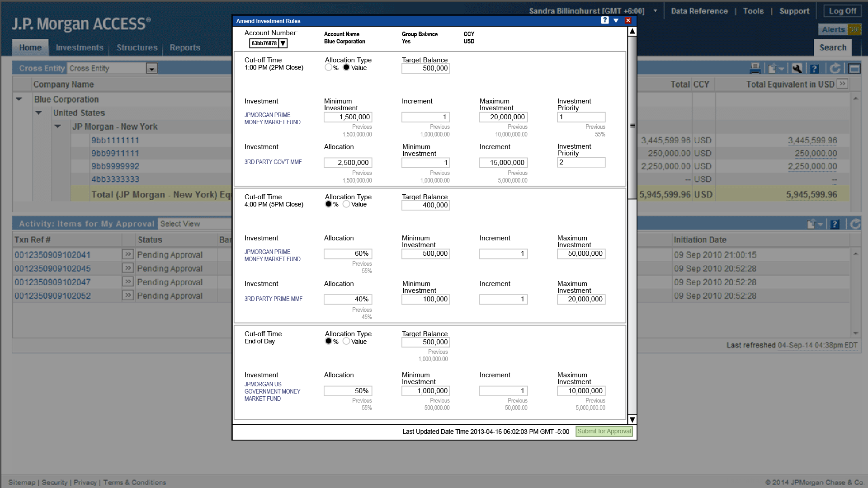The height and width of the screenshot is (488, 868).
Task: Click the help question-mark icon in dialog title
Action: (605, 20)
